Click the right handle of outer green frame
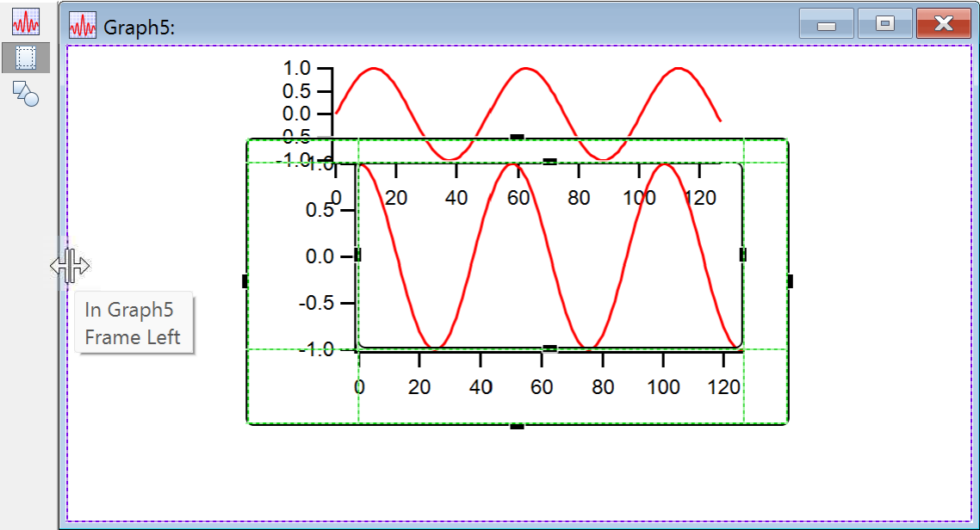 (x=790, y=281)
